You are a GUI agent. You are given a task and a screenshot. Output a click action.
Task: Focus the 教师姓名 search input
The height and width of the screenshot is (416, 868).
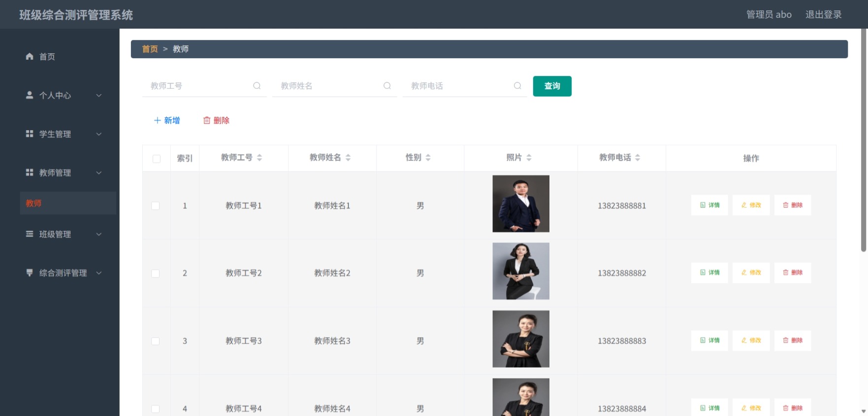click(x=335, y=86)
